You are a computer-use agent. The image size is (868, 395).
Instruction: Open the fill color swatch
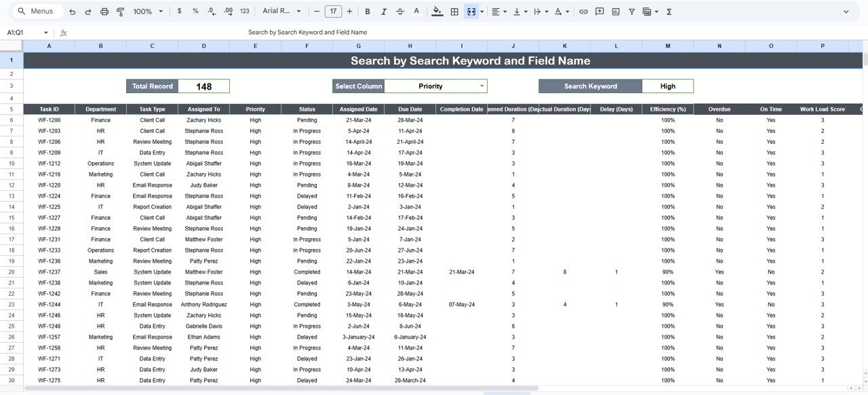point(437,11)
